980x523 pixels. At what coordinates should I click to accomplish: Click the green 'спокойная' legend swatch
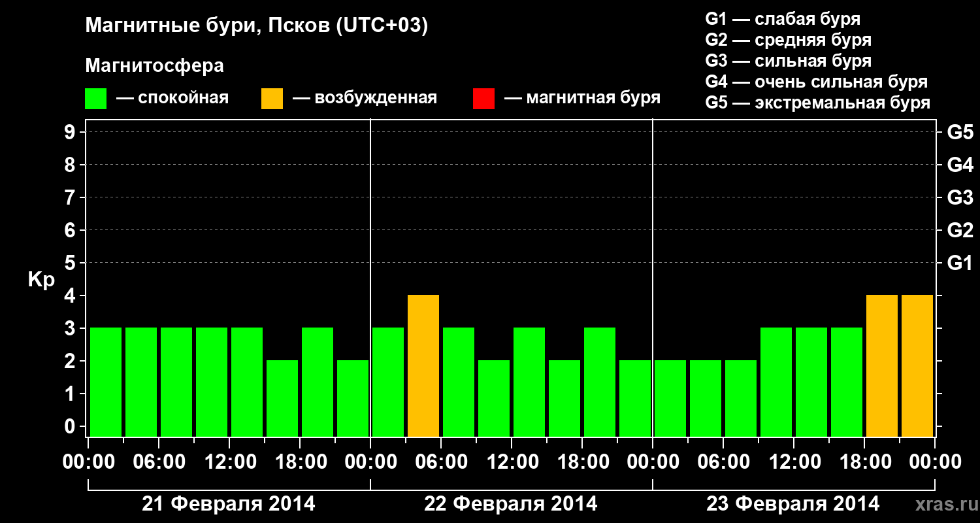point(95,99)
